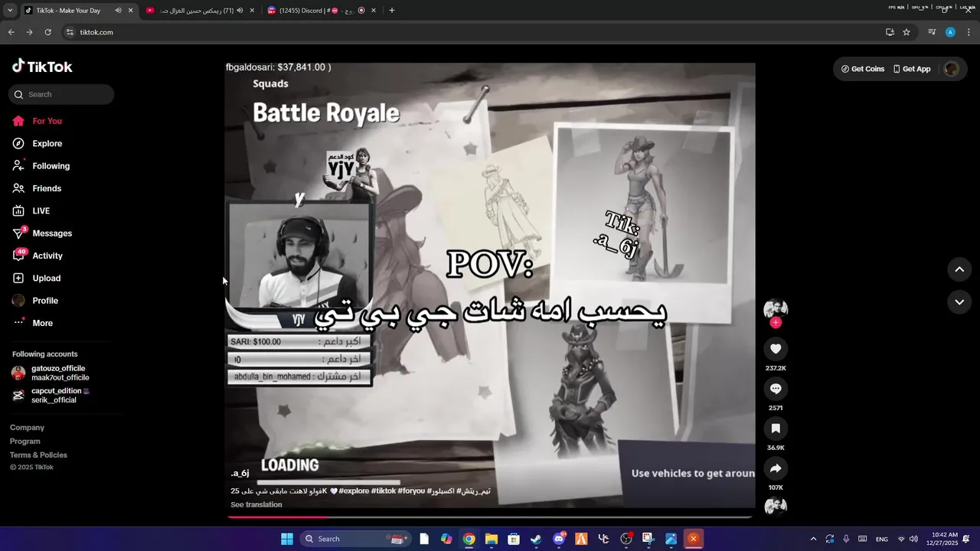Mute the YouTube tab audio
980x551 pixels.
[240, 11]
